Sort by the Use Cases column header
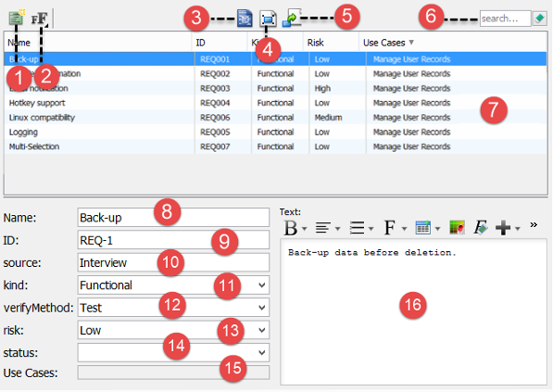Screen dimensions: 553x392 388,43
